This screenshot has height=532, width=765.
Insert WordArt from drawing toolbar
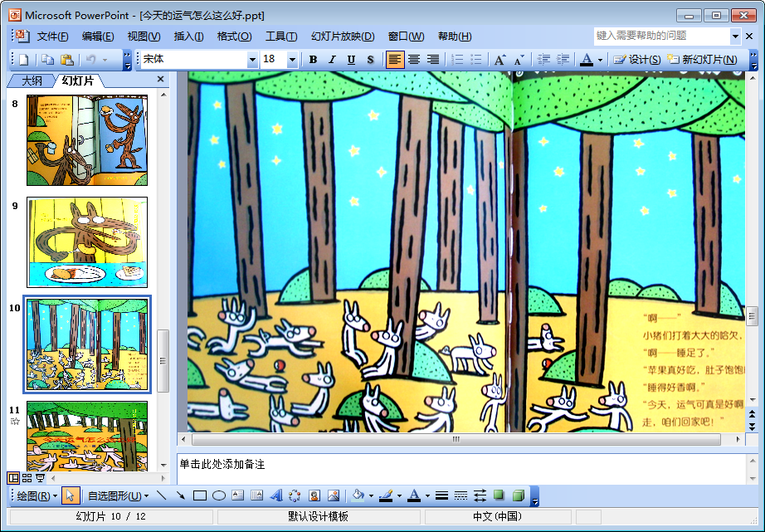pyautogui.click(x=275, y=495)
